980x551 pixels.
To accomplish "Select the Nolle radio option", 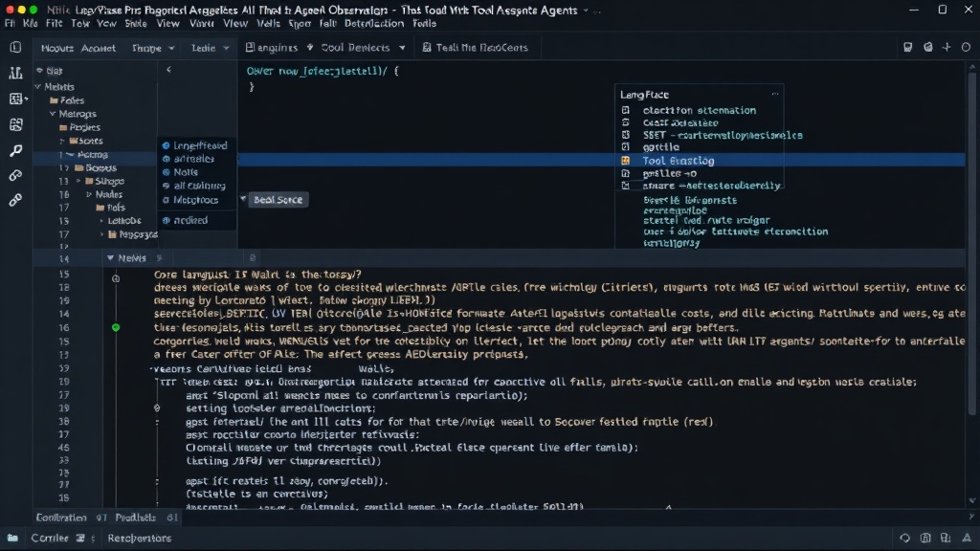I will point(167,172).
